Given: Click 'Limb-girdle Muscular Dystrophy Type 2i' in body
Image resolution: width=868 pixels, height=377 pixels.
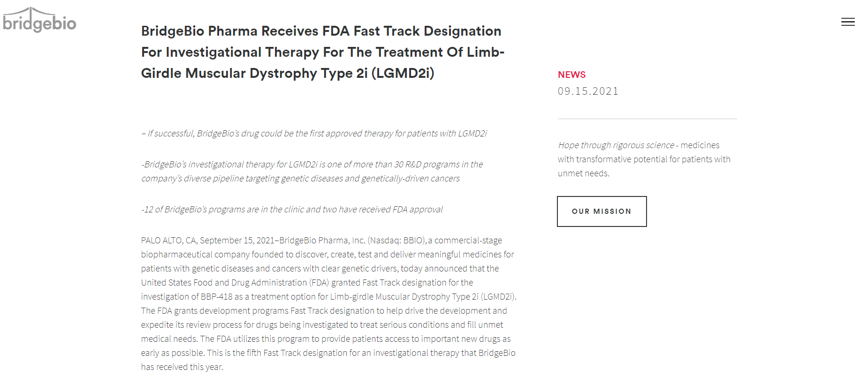Looking at the screenshot, I should [404, 297].
